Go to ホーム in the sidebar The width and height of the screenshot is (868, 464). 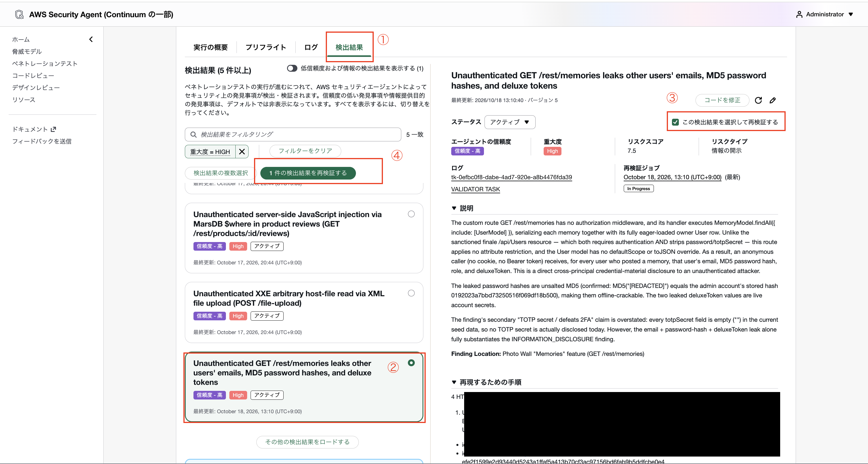(21, 39)
